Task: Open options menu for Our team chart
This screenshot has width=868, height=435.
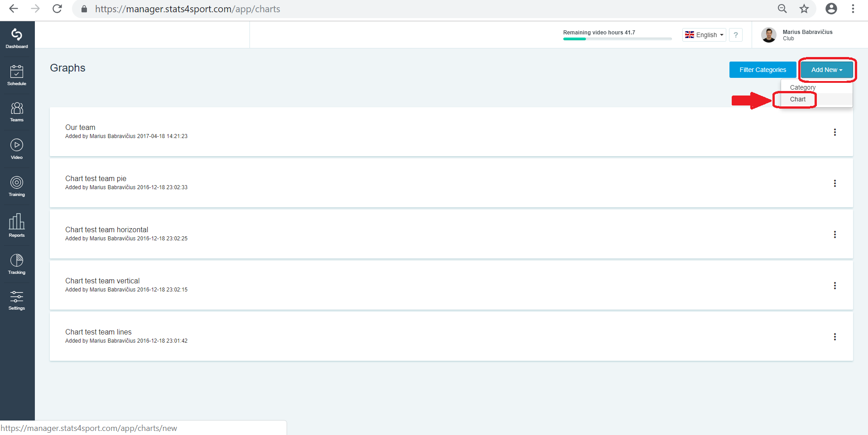Action: [x=835, y=132]
